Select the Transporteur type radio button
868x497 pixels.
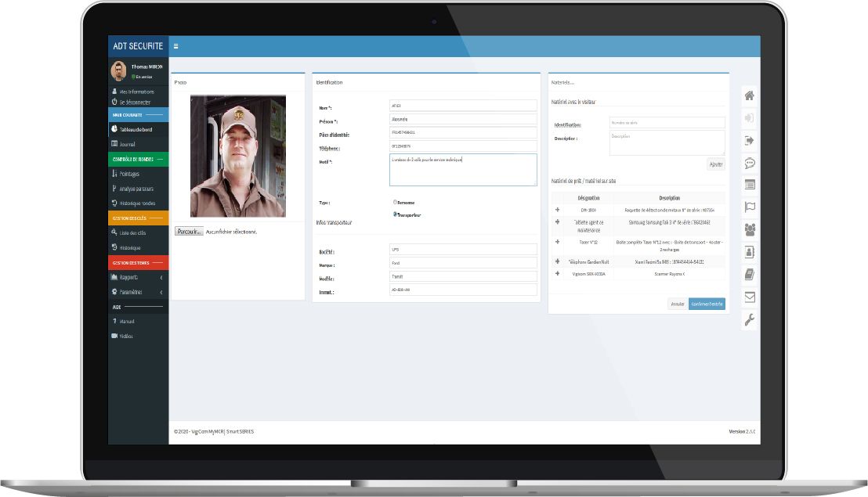pyautogui.click(x=395, y=214)
